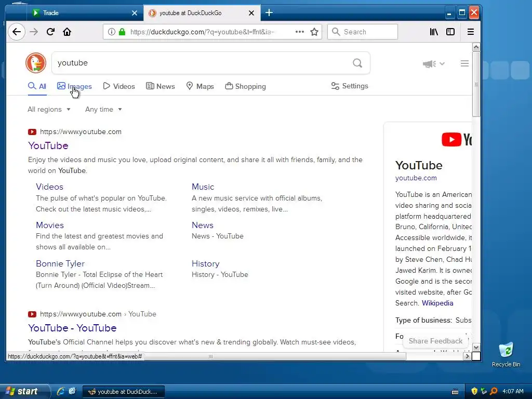The height and width of the screenshot is (399, 532).
Task: Open the DuckDuckGo megaphone dropdown
Action: point(433,64)
